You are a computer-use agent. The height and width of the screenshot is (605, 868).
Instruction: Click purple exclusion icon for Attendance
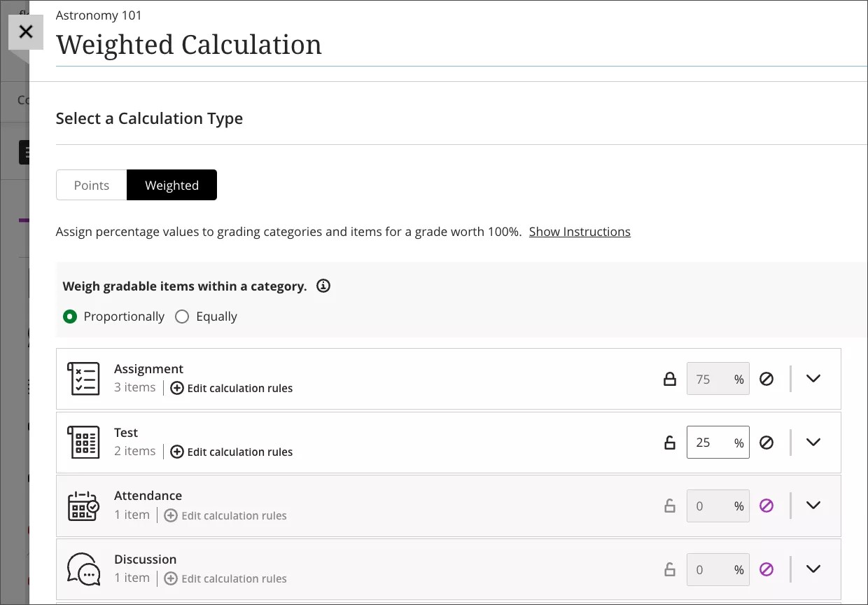click(766, 506)
